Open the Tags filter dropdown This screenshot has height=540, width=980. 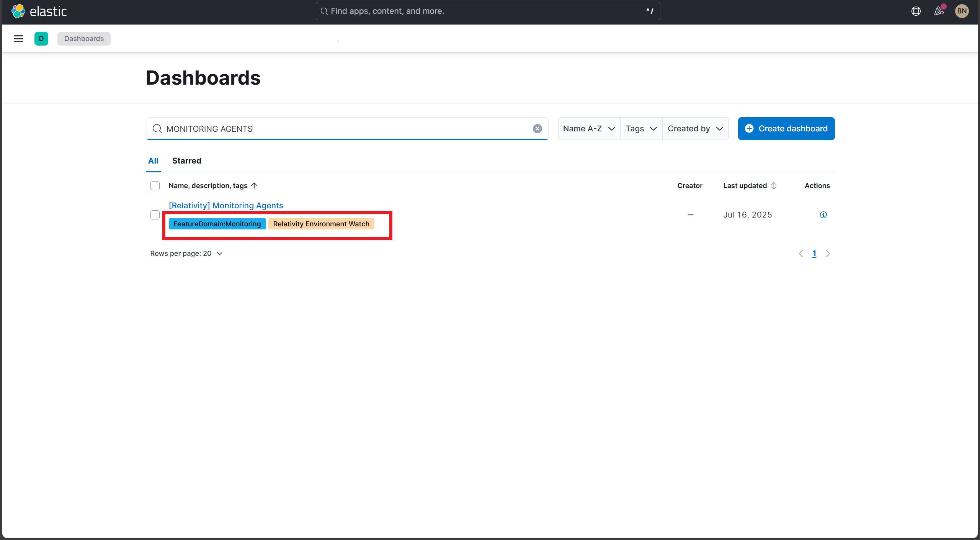[x=640, y=129]
